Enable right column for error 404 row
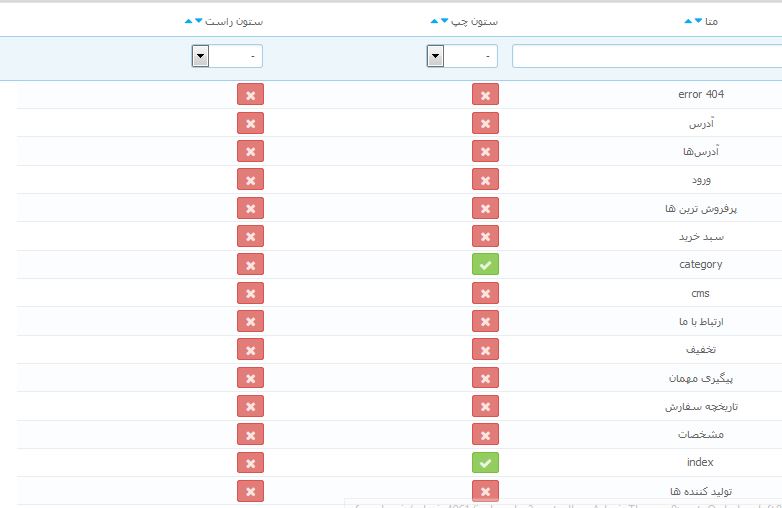This screenshot has width=782, height=508. coord(250,95)
